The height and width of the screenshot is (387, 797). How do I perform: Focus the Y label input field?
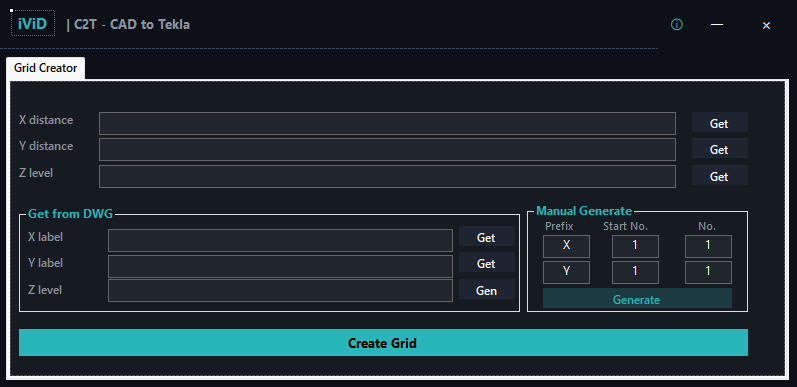click(280, 266)
